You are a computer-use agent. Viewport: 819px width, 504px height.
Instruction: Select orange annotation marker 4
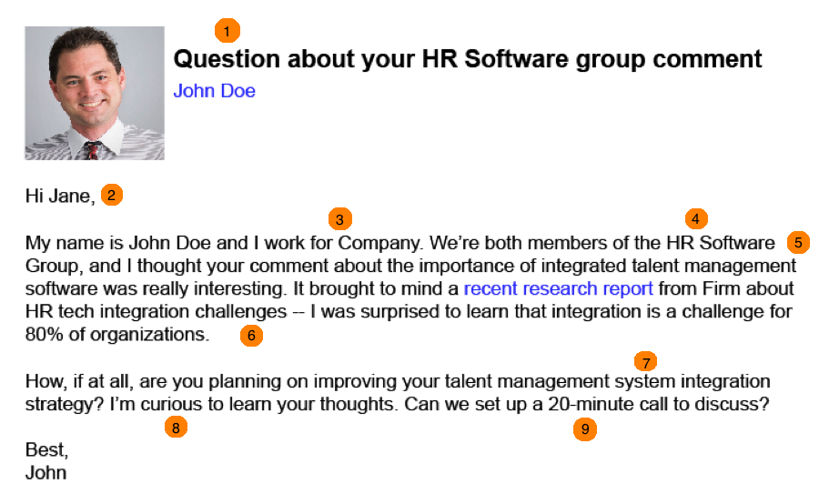[x=696, y=218]
